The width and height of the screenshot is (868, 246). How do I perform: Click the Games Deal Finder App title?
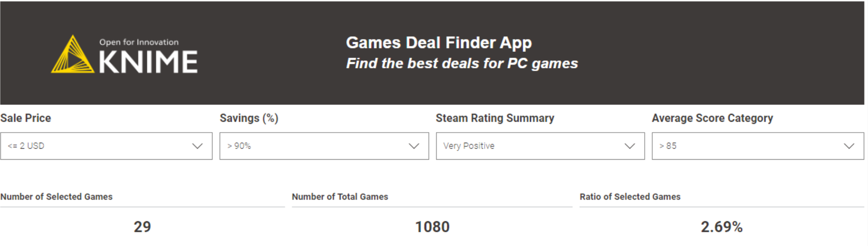[439, 43]
